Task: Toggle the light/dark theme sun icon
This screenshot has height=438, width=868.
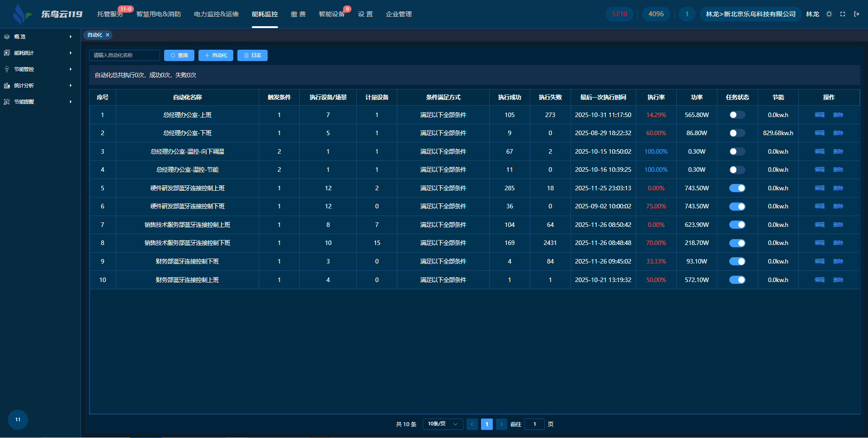Action: click(x=829, y=14)
